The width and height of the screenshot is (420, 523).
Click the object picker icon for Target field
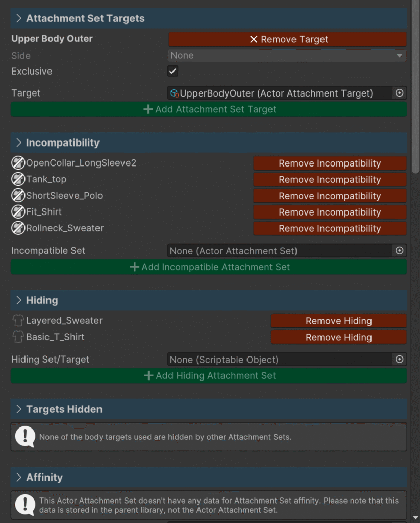click(x=400, y=93)
